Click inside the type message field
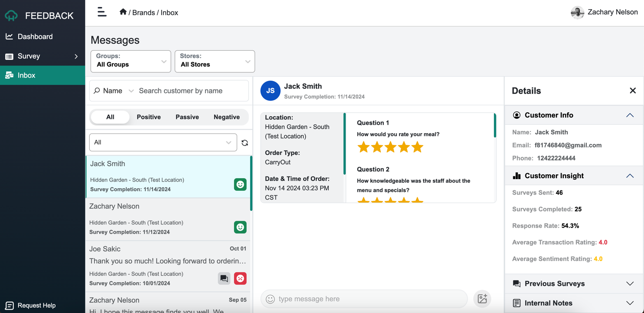 tap(364, 299)
